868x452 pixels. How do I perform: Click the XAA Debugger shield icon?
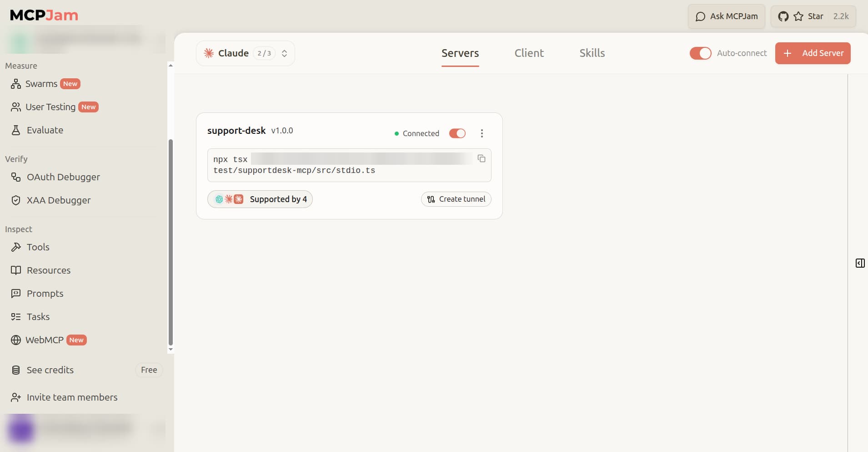pyautogui.click(x=16, y=200)
